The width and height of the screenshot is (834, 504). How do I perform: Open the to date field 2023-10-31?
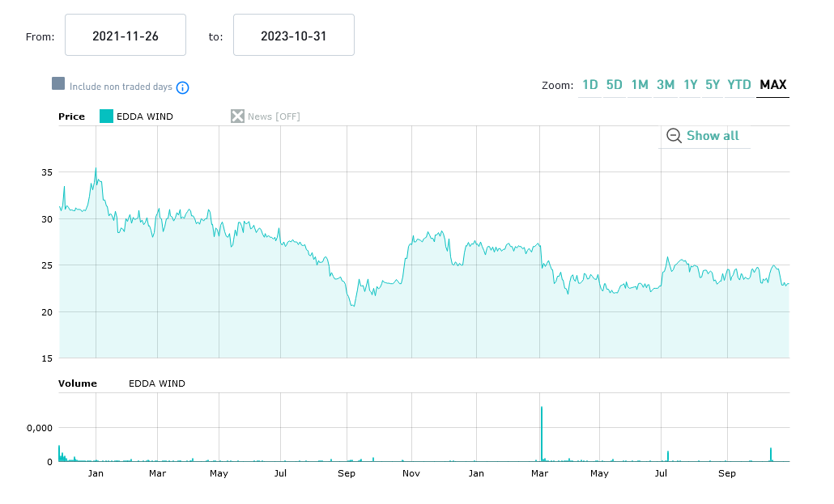(x=294, y=36)
